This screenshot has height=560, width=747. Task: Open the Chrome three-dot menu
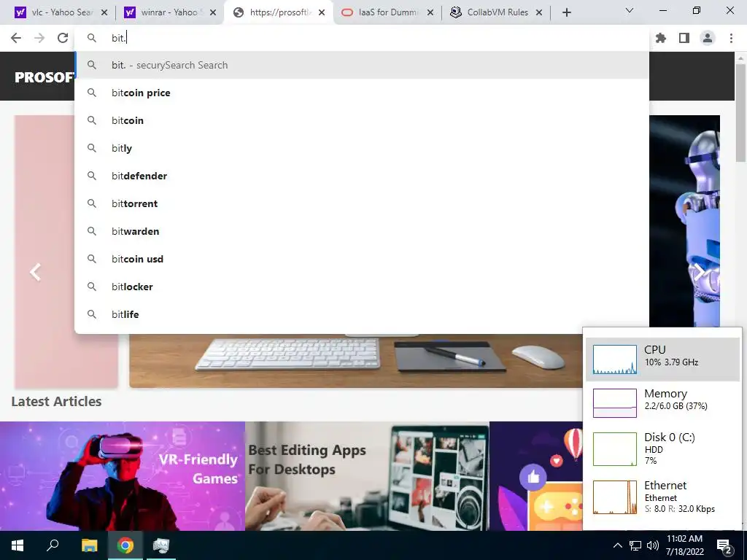point(731,38)
